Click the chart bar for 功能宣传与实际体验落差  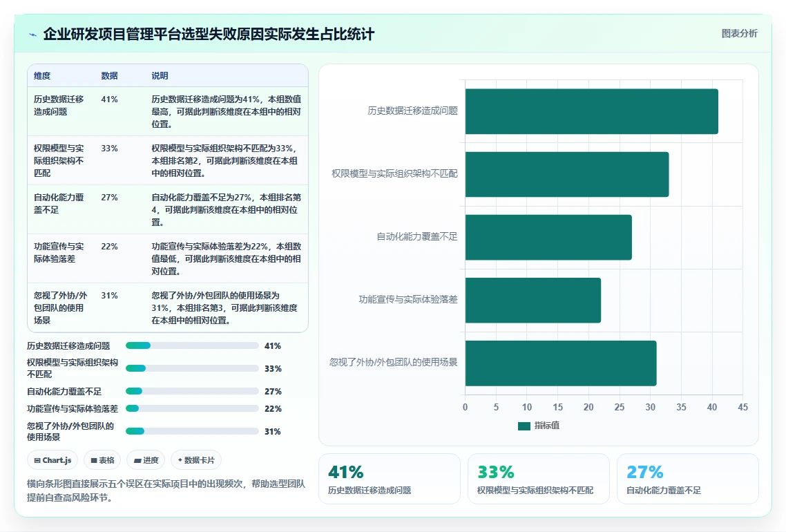click(533, 301)
